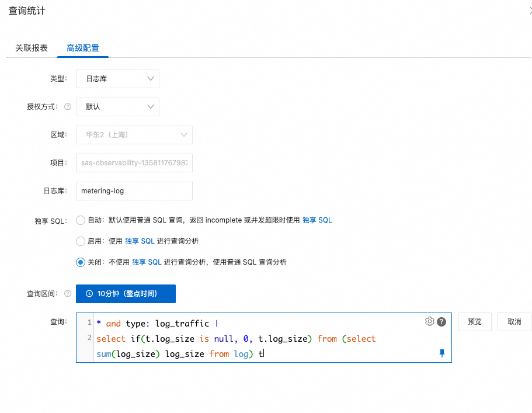532x413 pixels.
Task: Select the 自动 exclusive SQL radio option
Action: (81, 220)
